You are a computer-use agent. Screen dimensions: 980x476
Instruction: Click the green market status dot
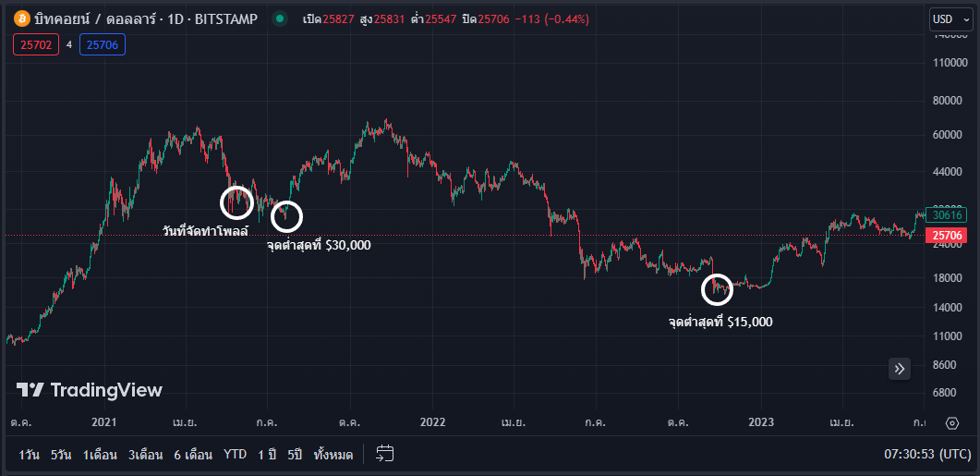pos(280,19)
